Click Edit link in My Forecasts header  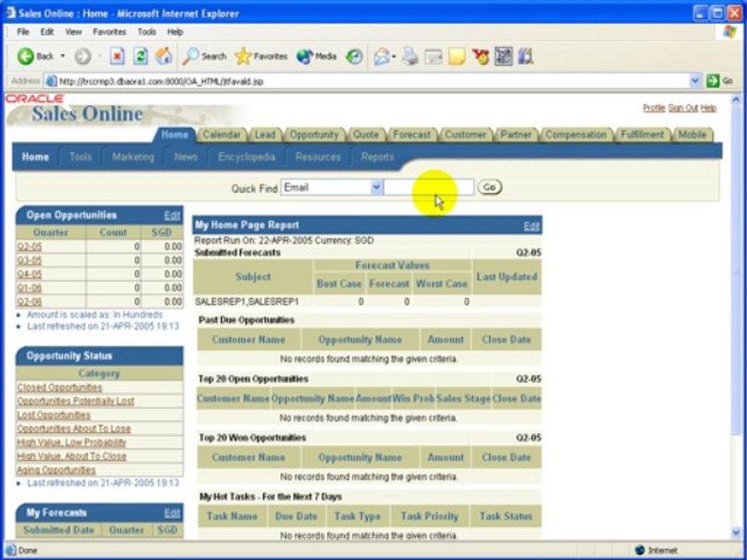click(172, 513)
